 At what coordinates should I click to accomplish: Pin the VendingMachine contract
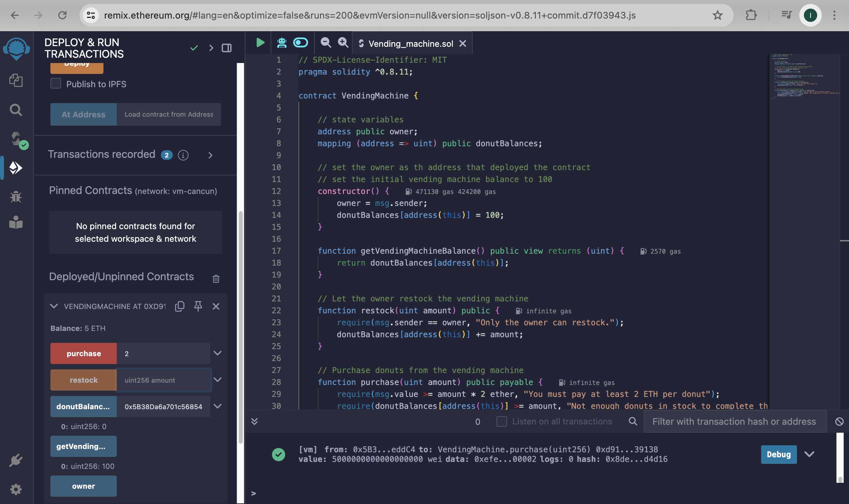(198, 306)
